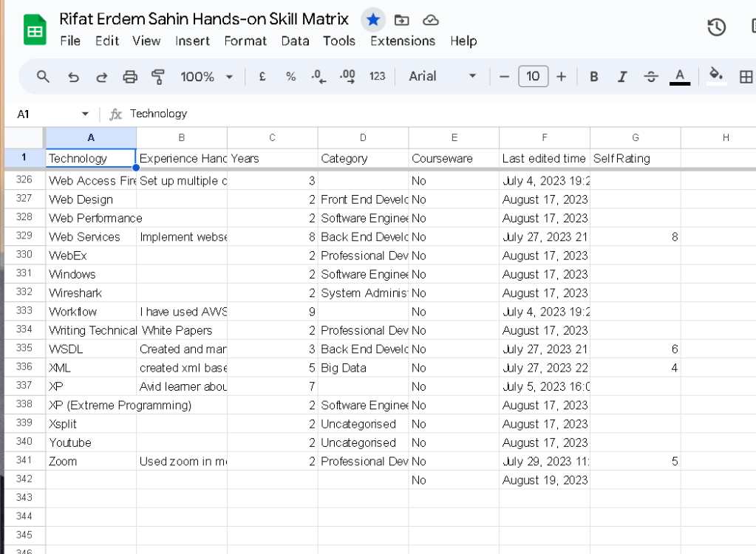Click the Xsplit cell

point(91,424)
